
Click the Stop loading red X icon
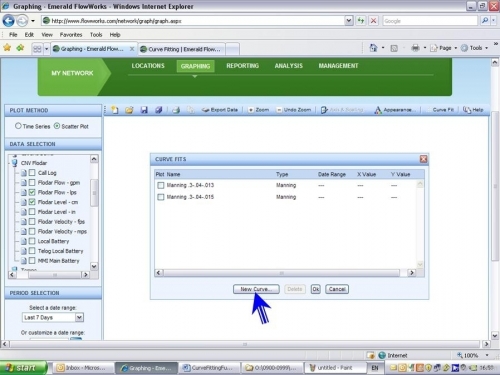point(374,21)
